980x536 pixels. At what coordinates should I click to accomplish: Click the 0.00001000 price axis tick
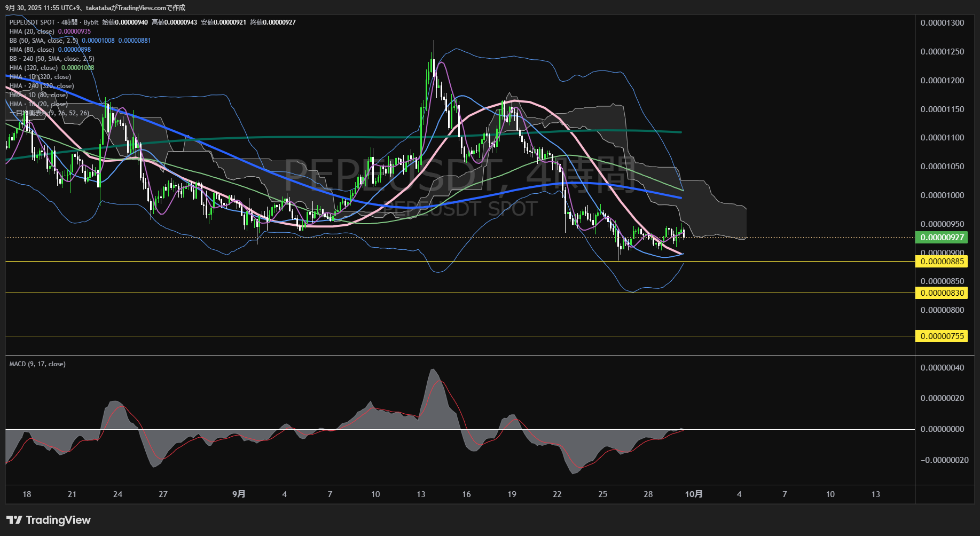942,195
